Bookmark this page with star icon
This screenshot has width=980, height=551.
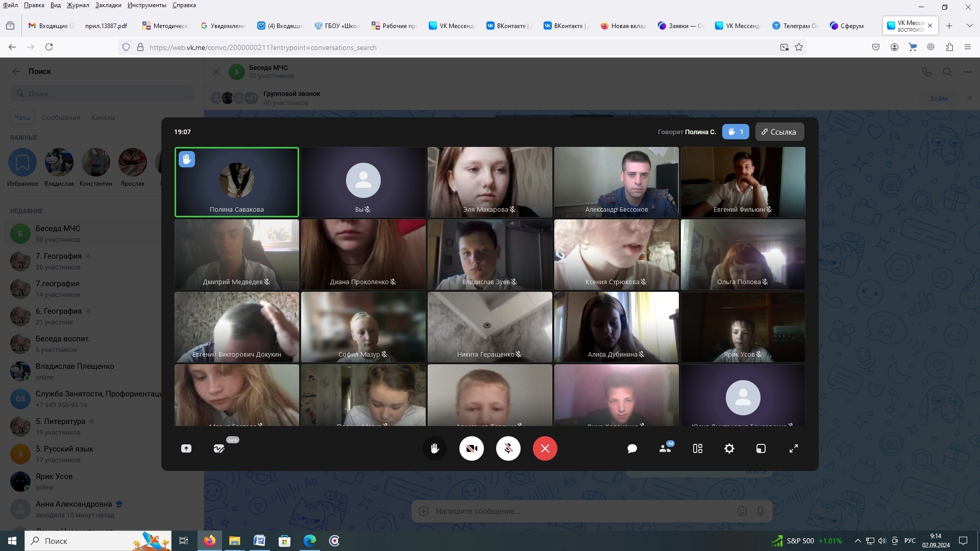799,47
